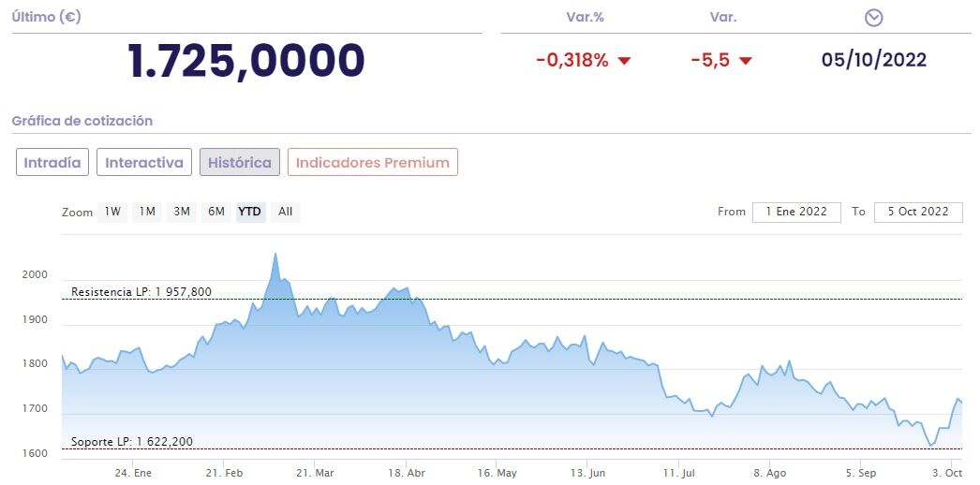980x485 pixels.
Task: Click the From date field
Action: coord(796,212)
